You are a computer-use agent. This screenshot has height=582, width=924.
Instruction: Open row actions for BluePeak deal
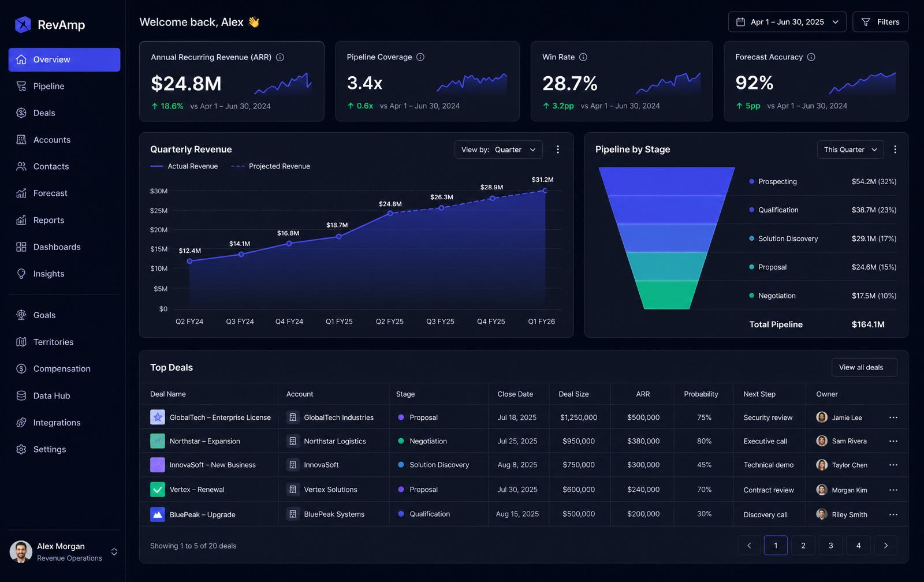[893, 514]
